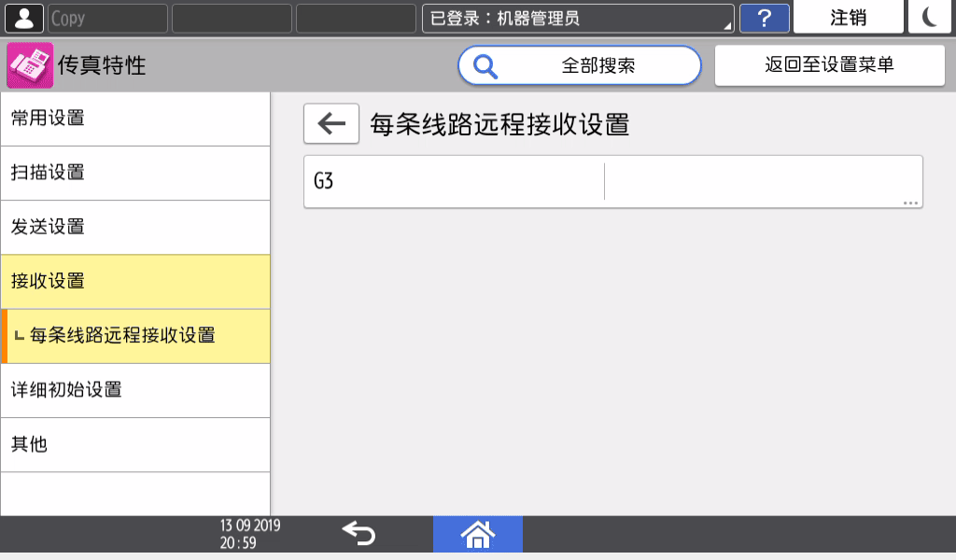Select the 接收设置 menu item
This screenshot has height=560, width=956.
point(135,281)
